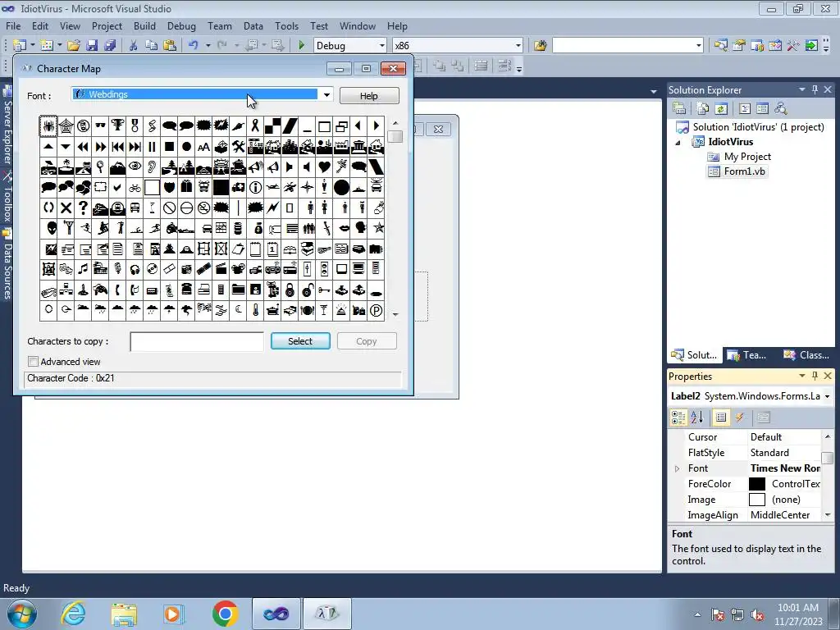Open Google Chrome from taskbar
Image resolution: width=840 pixels, height=630 pixels.
225,614
